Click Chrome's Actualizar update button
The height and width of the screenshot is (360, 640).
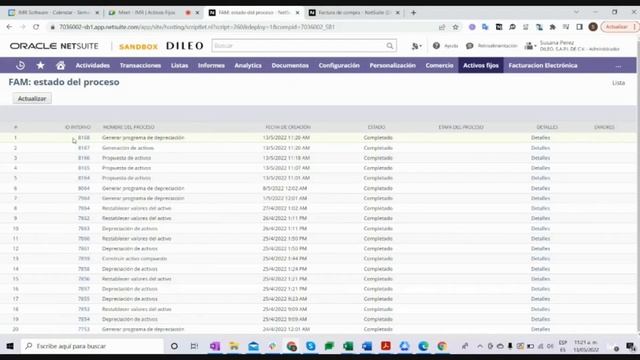619,27
